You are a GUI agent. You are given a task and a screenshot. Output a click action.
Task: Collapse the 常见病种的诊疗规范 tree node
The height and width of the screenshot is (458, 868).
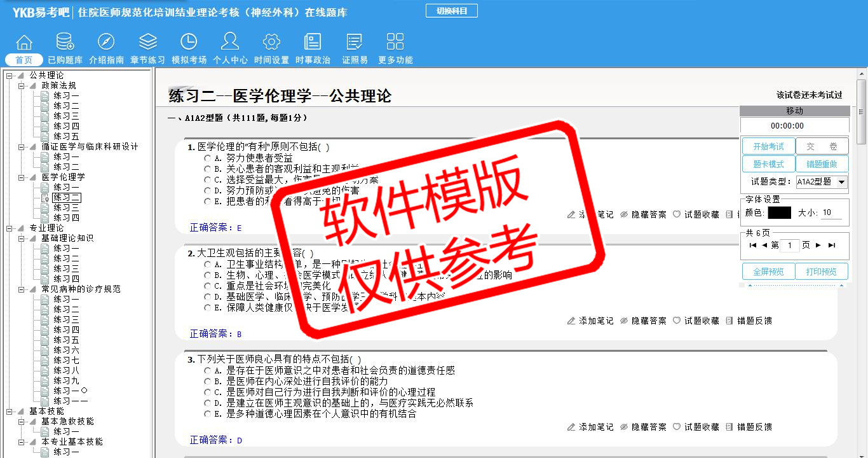tap(22, 289)
